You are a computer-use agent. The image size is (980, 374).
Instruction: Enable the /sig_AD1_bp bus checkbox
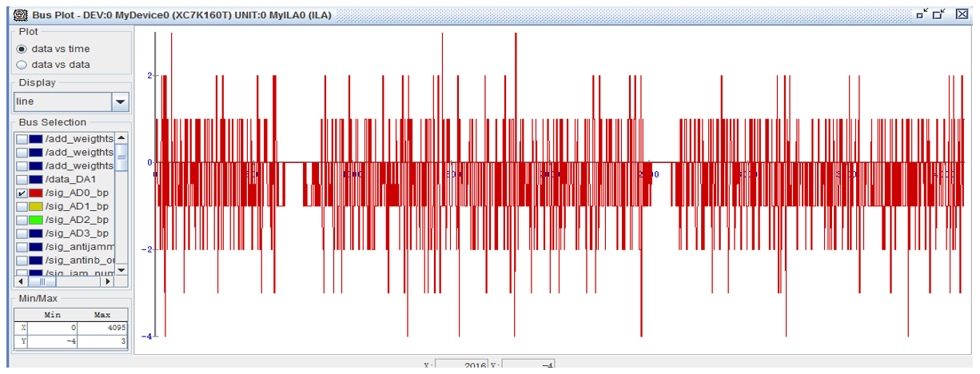22,207
